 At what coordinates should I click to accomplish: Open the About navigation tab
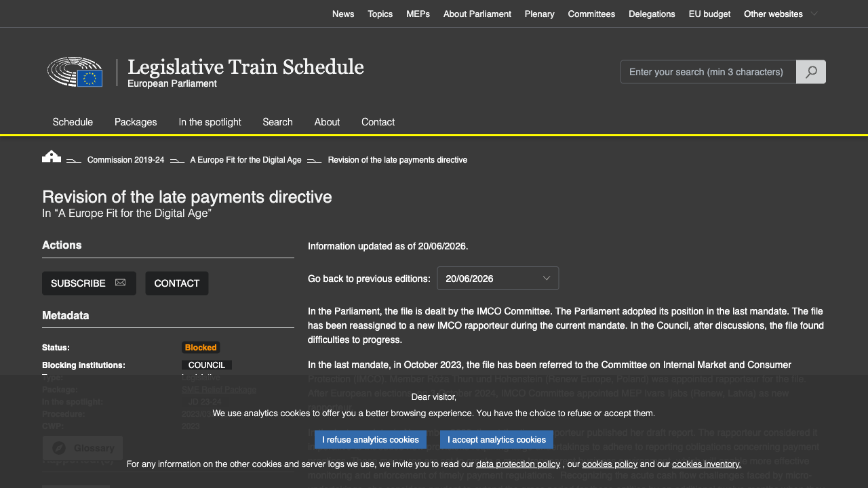point(327,122)
